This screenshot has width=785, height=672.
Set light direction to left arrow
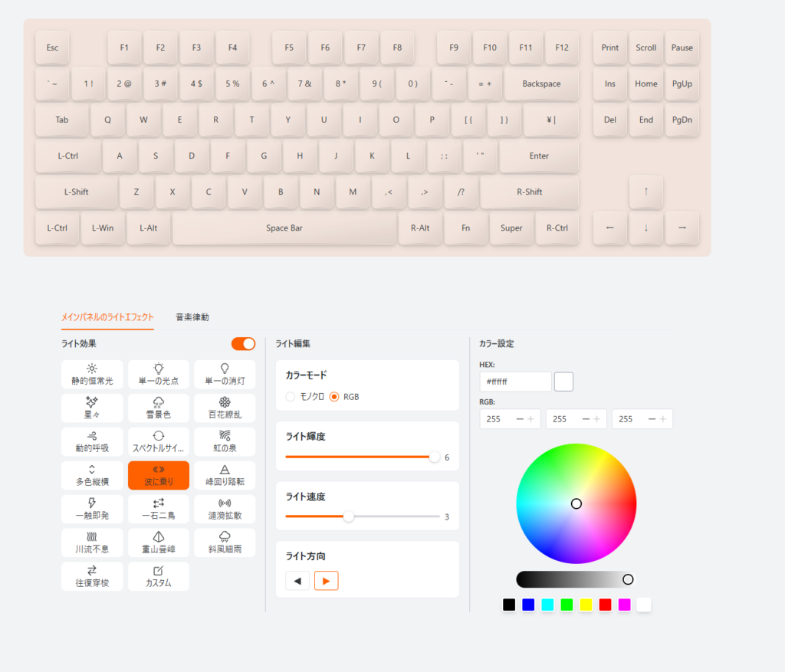coord(297,582)
